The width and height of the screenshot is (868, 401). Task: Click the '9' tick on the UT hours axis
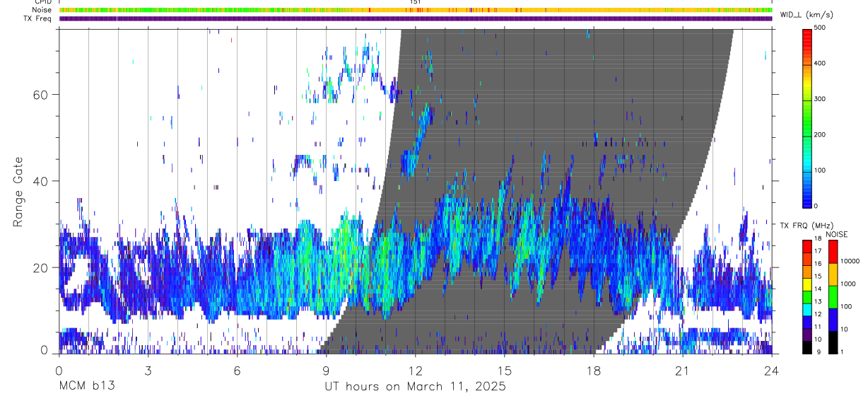(x=326, y=371)
